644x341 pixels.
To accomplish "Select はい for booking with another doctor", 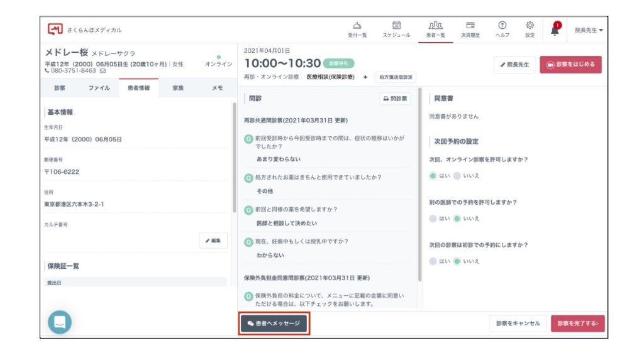I will [x=433, y=219].
